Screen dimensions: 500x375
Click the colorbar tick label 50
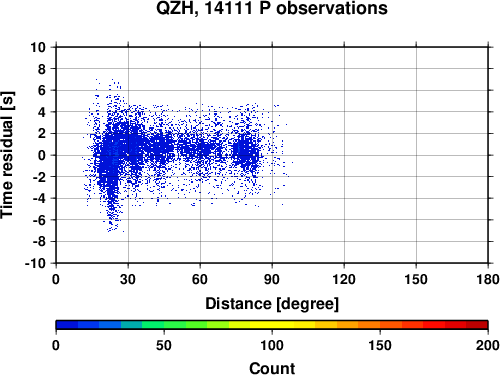tap(164, 345)
